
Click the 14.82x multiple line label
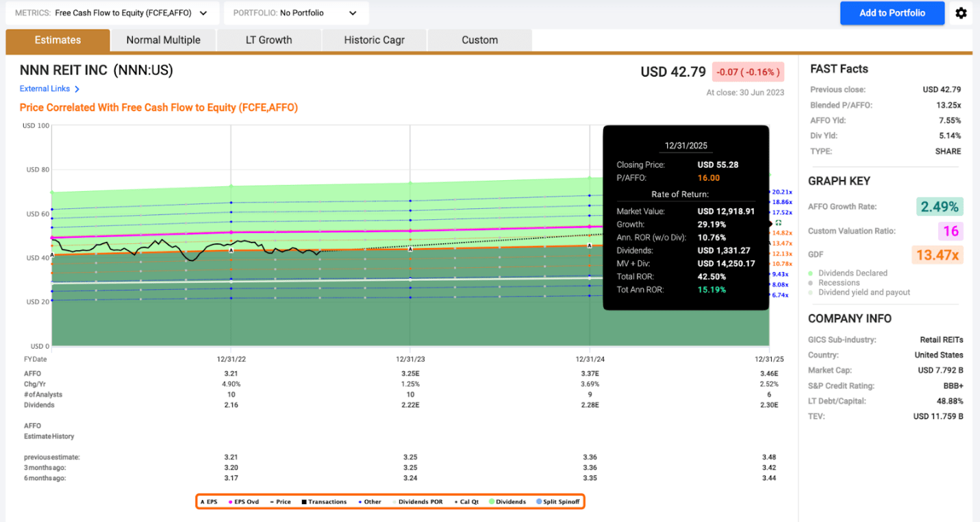click(781, 234)
